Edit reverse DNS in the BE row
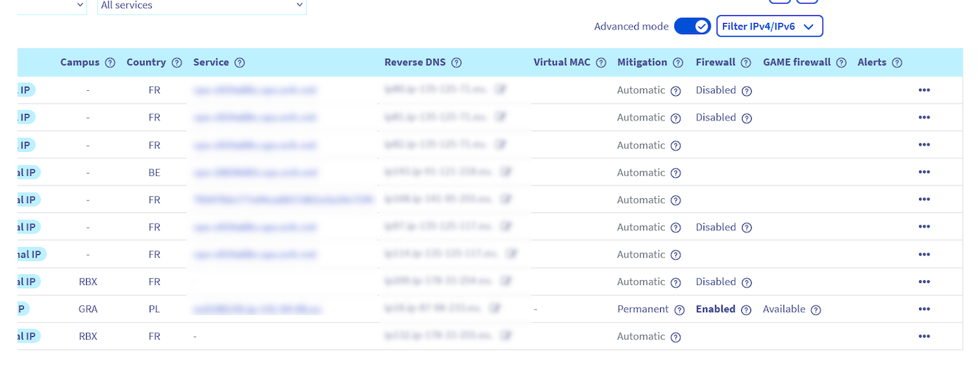The image size is (980, 369). (507, 172)
